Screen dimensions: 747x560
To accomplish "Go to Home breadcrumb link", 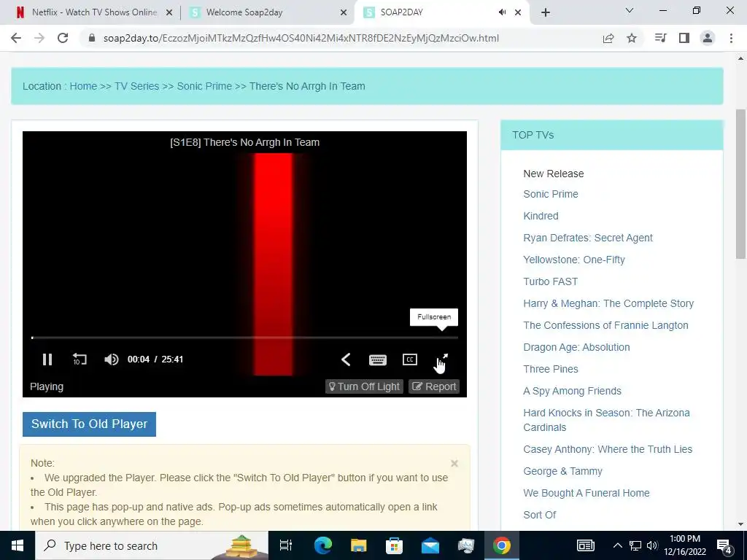I will 83,86.
